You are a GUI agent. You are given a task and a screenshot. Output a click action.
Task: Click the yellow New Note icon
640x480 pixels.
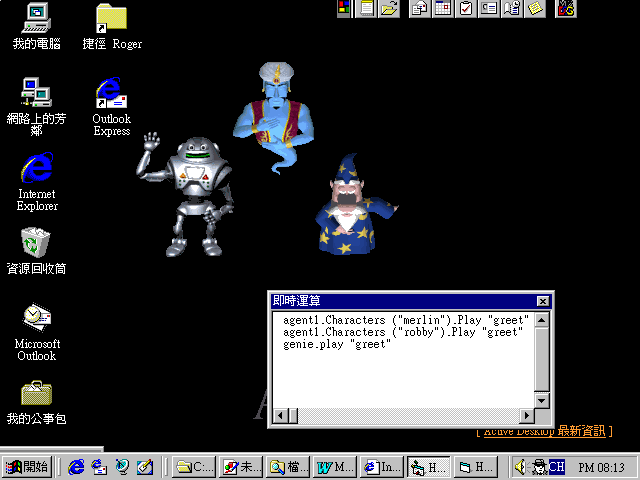click(x=535, y=9)
